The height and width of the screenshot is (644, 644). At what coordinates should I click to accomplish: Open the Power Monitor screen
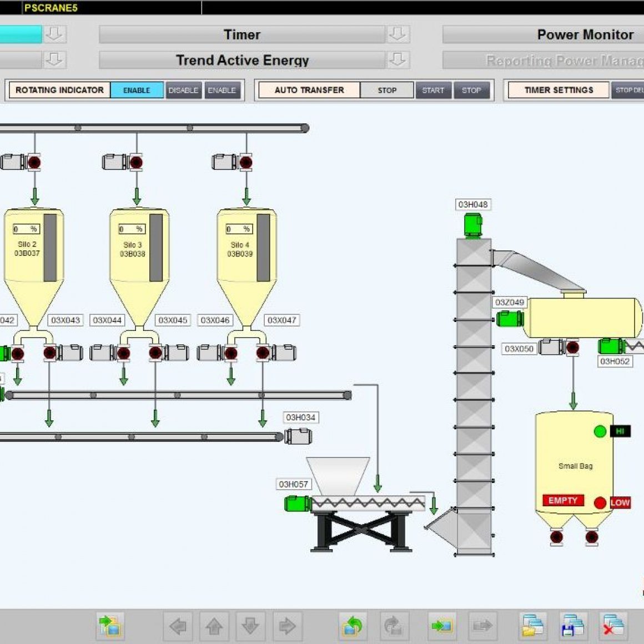[x=585, y=34]
